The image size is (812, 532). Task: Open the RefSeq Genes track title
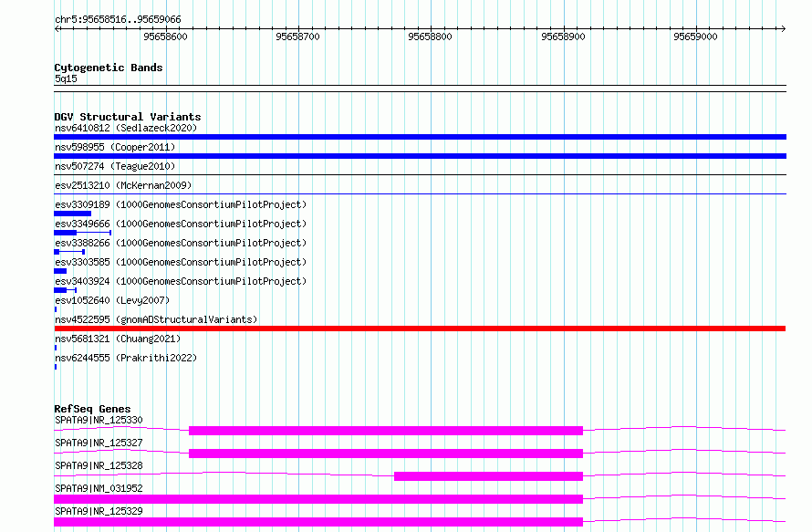pos(92,409)
